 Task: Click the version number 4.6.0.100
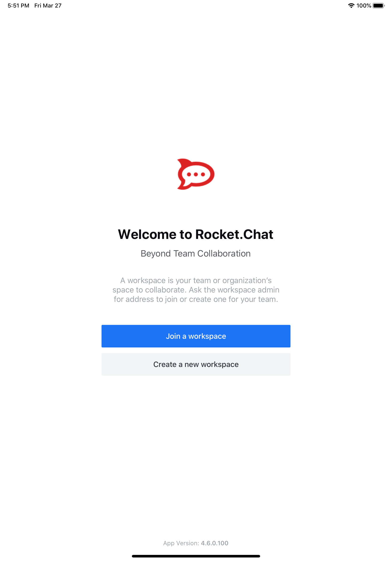[x=215, y=543]
